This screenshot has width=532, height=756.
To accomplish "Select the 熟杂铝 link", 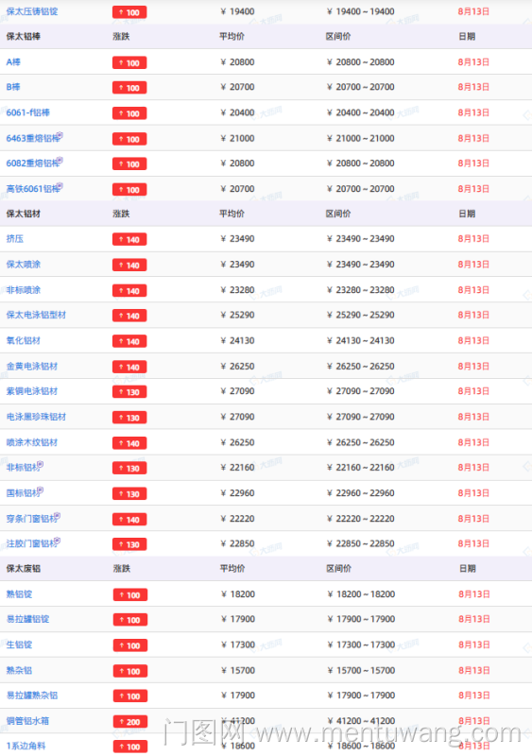I will pos(19,670).
